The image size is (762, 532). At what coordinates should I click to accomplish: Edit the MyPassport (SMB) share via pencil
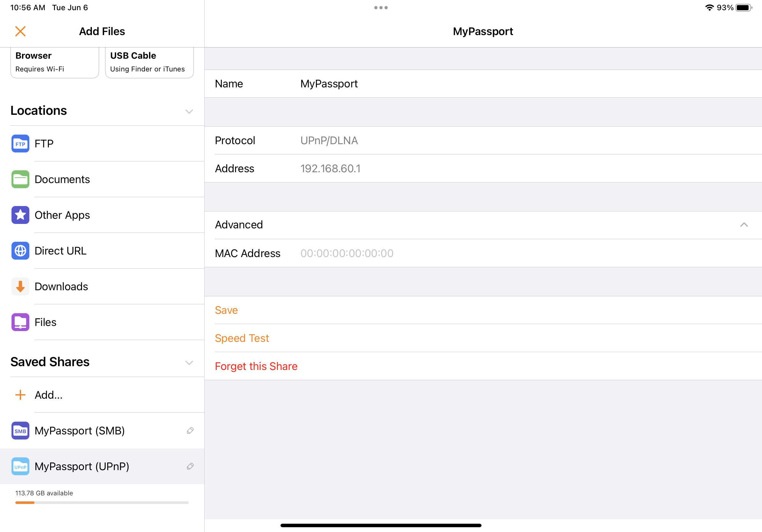[190, 431]
